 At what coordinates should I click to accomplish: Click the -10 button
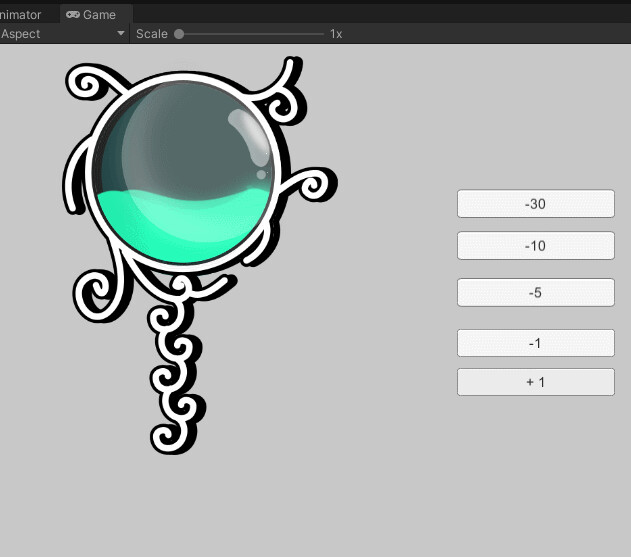(x=536, y=245)
